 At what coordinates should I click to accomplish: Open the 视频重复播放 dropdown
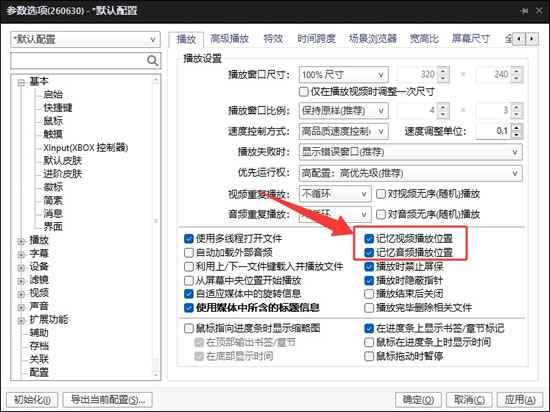point(335,194)
